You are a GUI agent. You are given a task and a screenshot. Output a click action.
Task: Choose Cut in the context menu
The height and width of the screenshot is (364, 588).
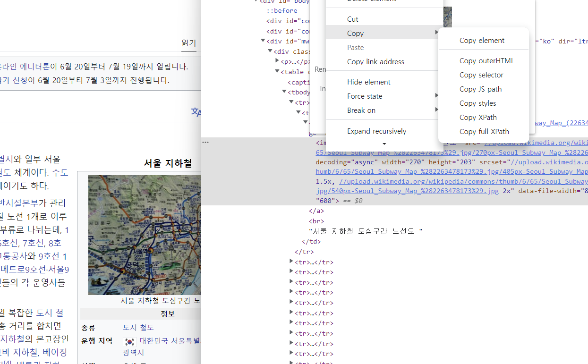(x=384, y=19)
